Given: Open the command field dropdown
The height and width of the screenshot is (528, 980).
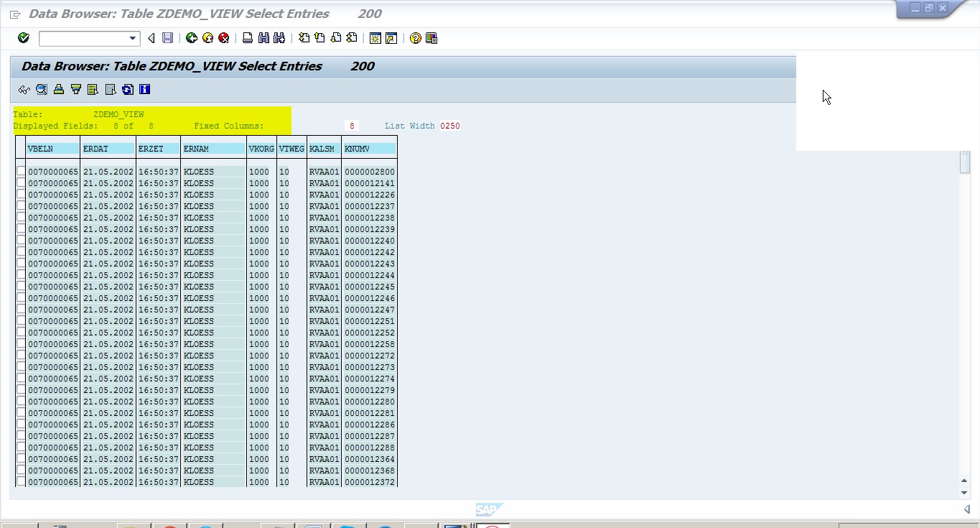Looking at the screenshot, I should (x=132, y=38).
